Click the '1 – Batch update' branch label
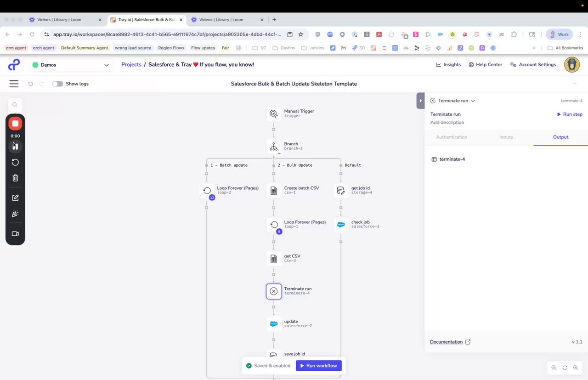 (229, 165)
